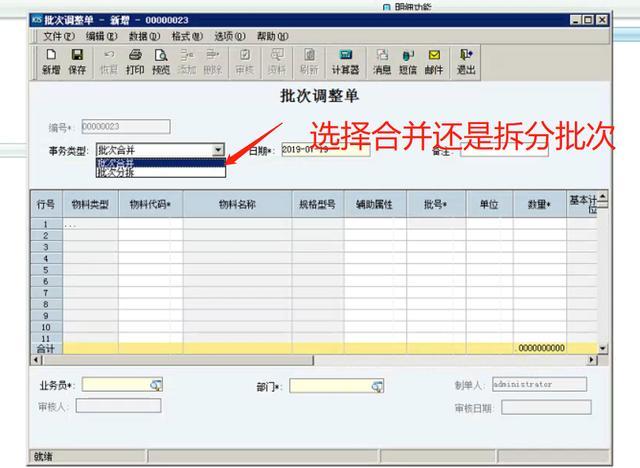Image resolution: width=640 pixels, height=468 pixels.
Task: Click the 短信 (SMS) toolbar icon
Action: pos(408,62)
